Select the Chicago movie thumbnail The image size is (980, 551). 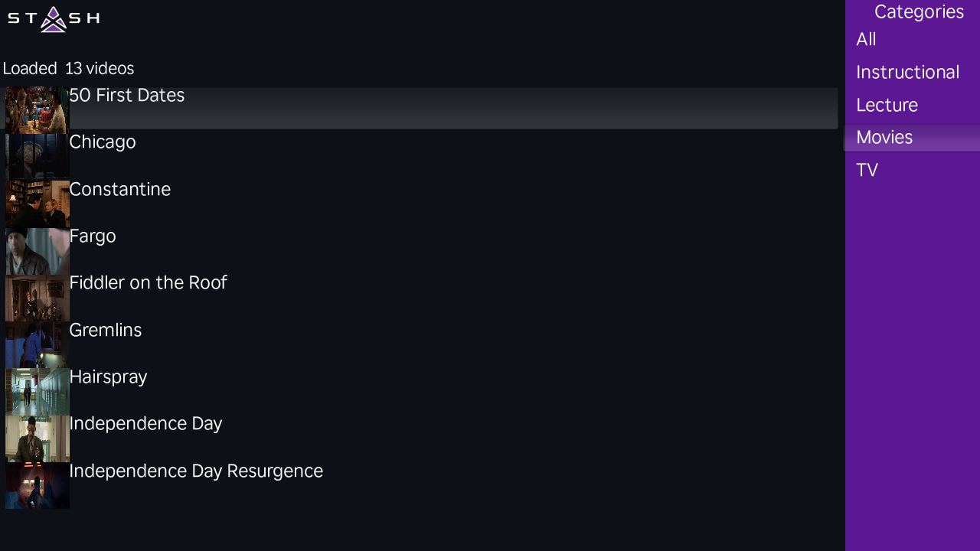click(x=38, y=157)
